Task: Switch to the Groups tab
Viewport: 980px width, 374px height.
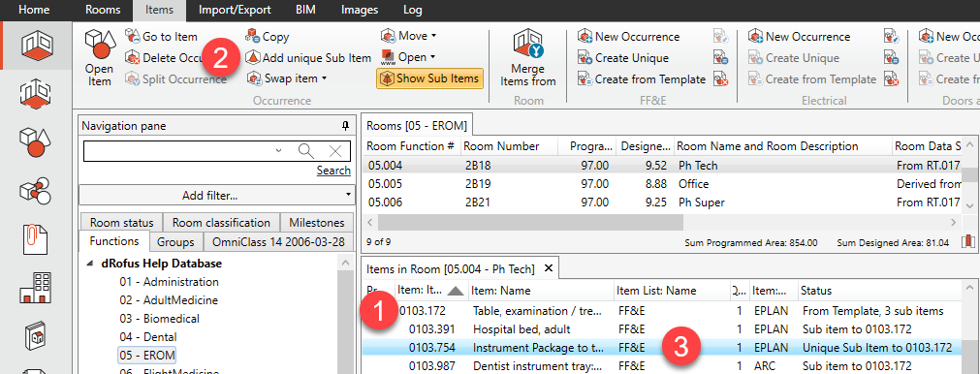Action: [175, 241]
